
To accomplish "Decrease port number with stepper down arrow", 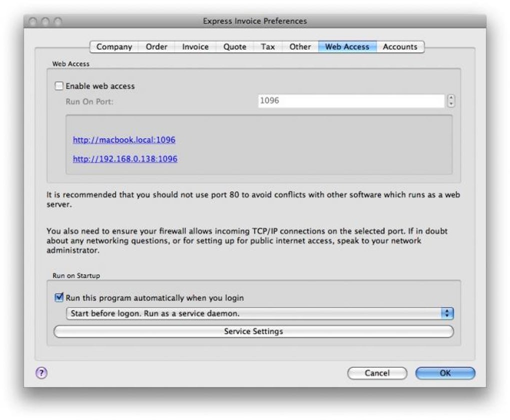I will 451,104.
